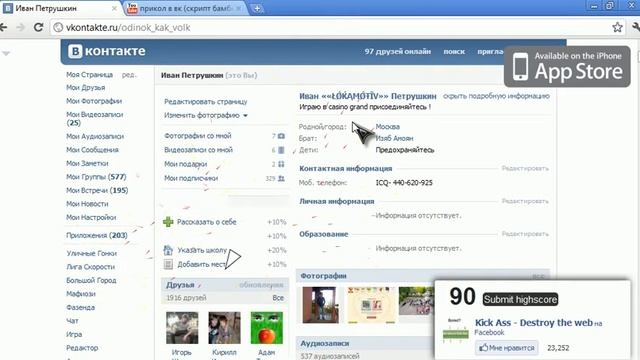Click the browser forward arrow
Screen dimensions: 640x360
pyautogui.click(x=20, y=27)
